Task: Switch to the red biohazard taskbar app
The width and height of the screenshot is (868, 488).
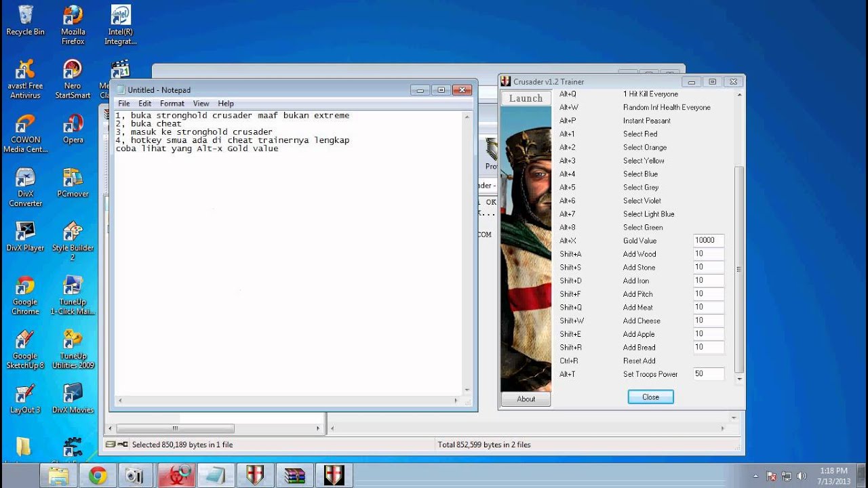Action: (176, 476)
